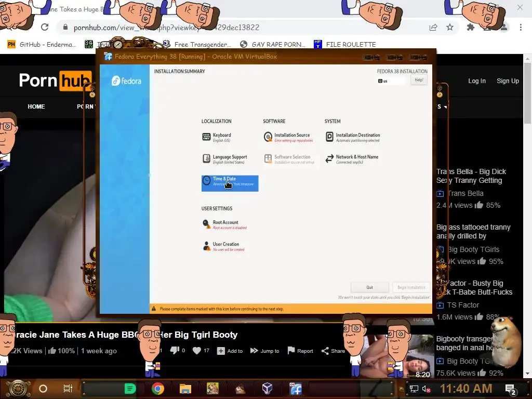Screen dimensions: 532x399
Task: Click the thumbs-down dislike icon
Action: [175, 351]
